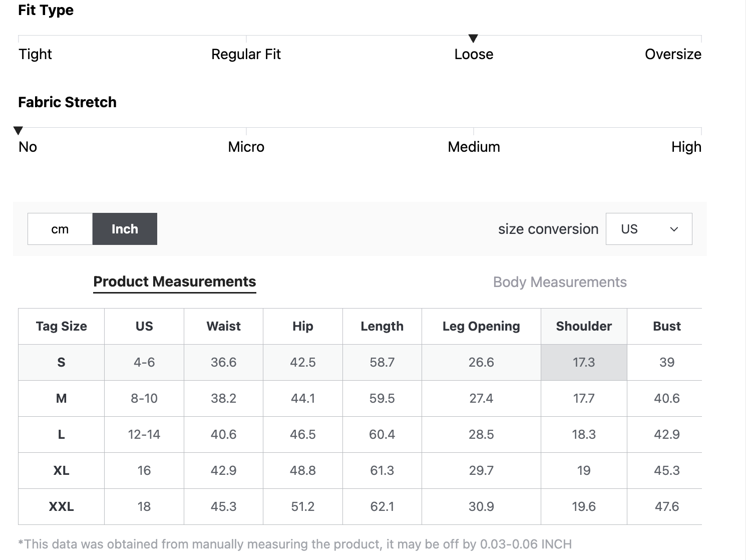Select the M tag size row

tap(61, 398)
